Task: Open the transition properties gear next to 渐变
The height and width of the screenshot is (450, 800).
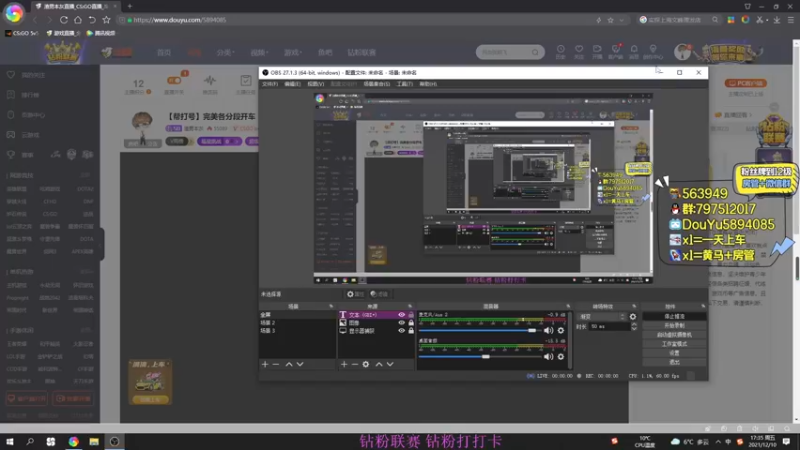Action: pyautogui.click(x=633, y=317)
